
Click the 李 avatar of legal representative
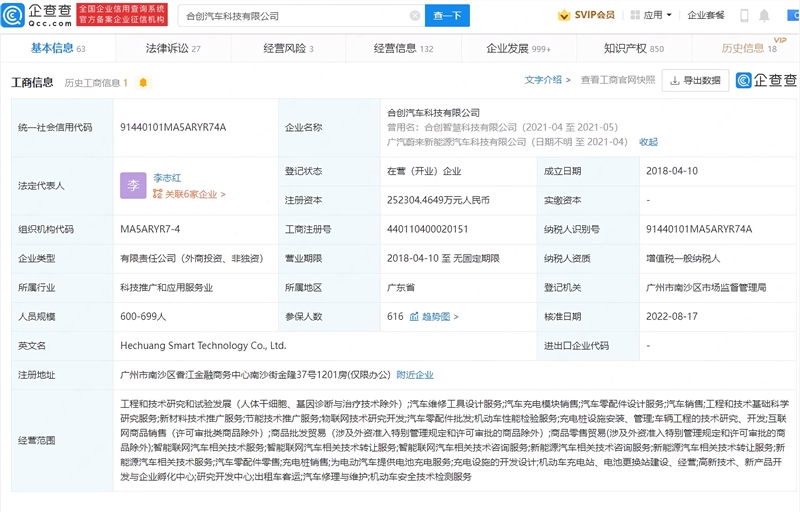tap(133, 186)
